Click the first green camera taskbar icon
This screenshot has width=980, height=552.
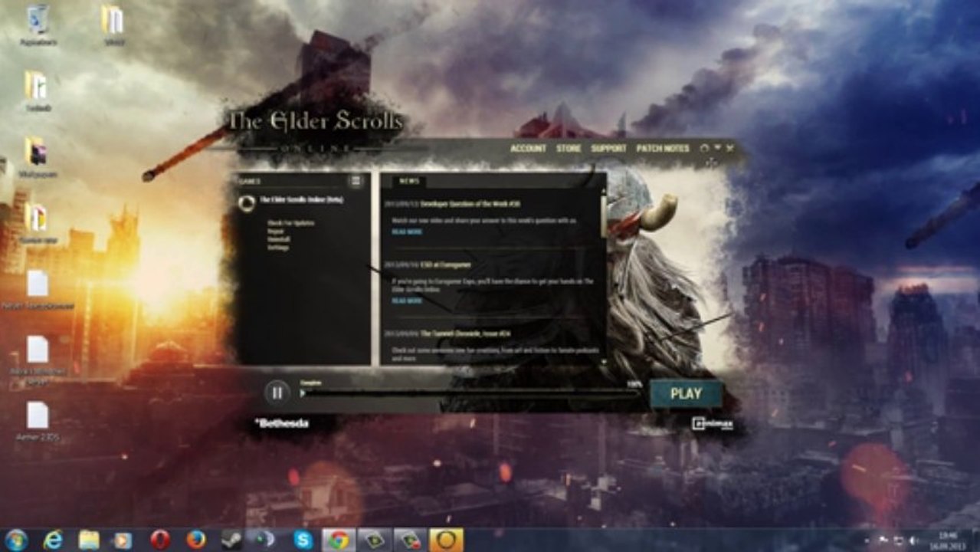pos(374,540)
